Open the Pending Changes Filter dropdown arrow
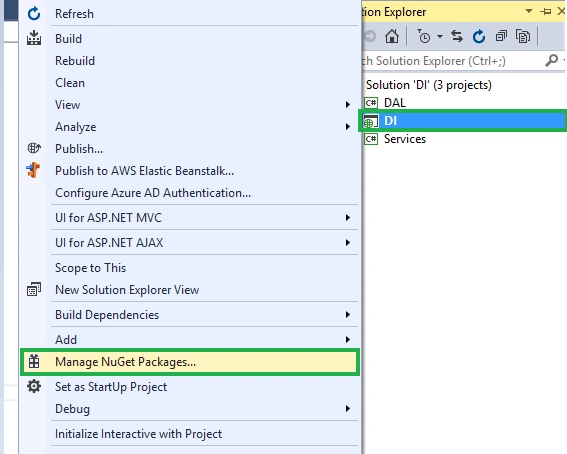567x454 pixels. pyautogui.click(x=440, y=36)
